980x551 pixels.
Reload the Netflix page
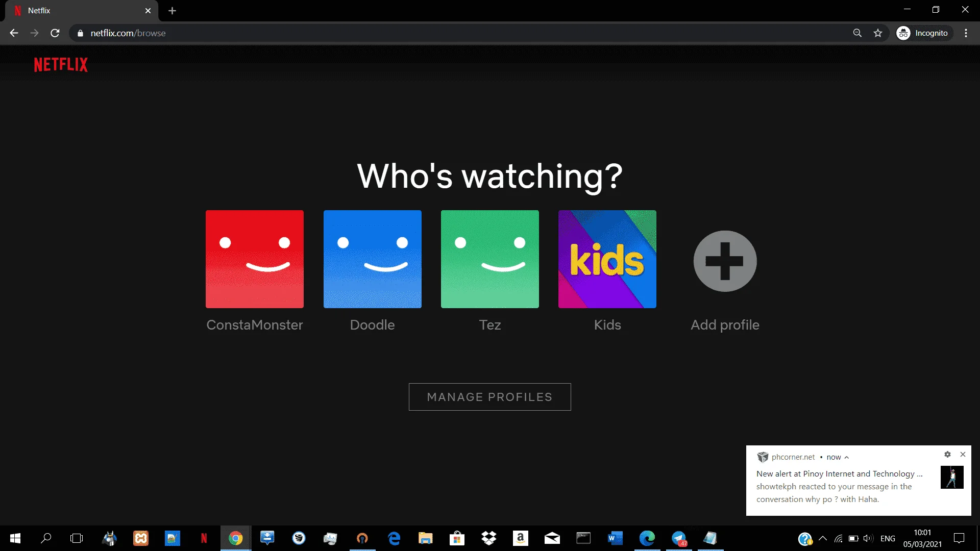55,33
